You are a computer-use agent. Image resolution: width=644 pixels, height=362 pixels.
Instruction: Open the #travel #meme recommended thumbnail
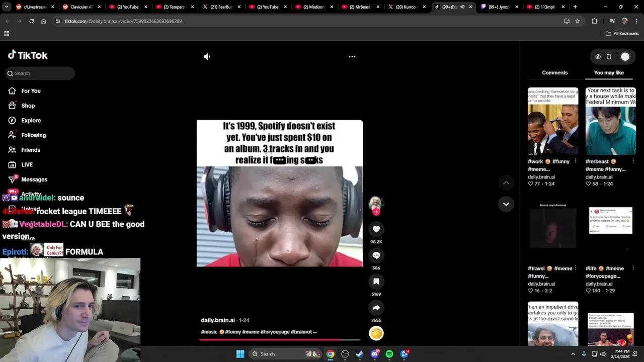(x=553, y=228)
